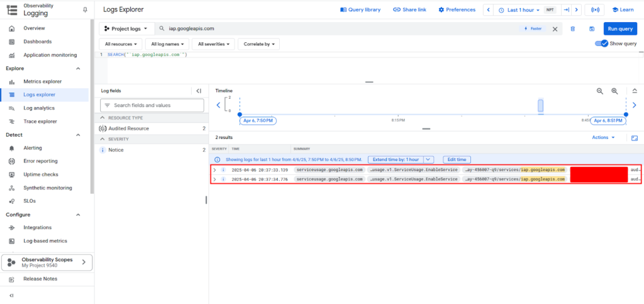Viewport: 644px width, 304px height.
Task: Collapse the left navigation sidebar
Action: click(11, 296)
